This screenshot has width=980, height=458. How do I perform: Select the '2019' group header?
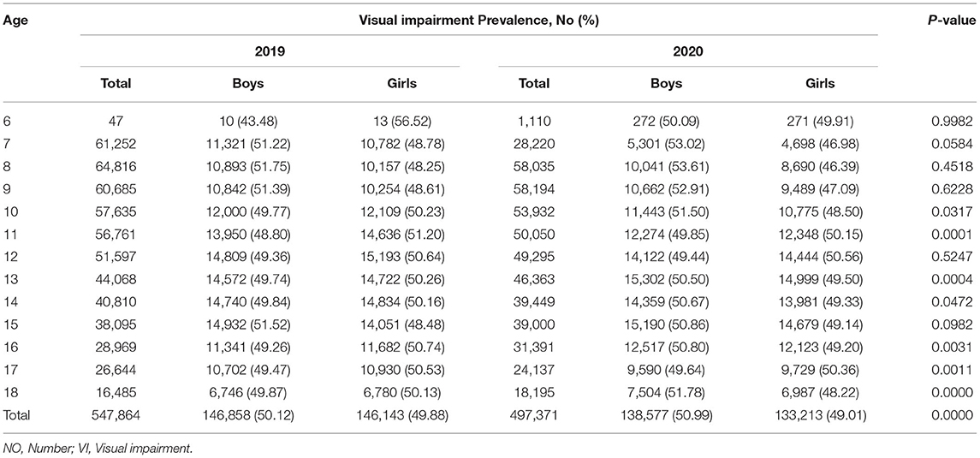270,53
